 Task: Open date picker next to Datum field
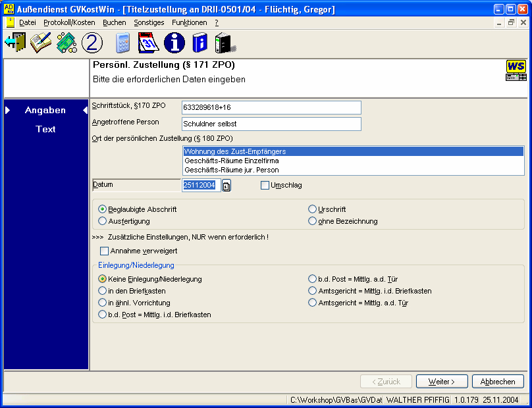(226, 186)
